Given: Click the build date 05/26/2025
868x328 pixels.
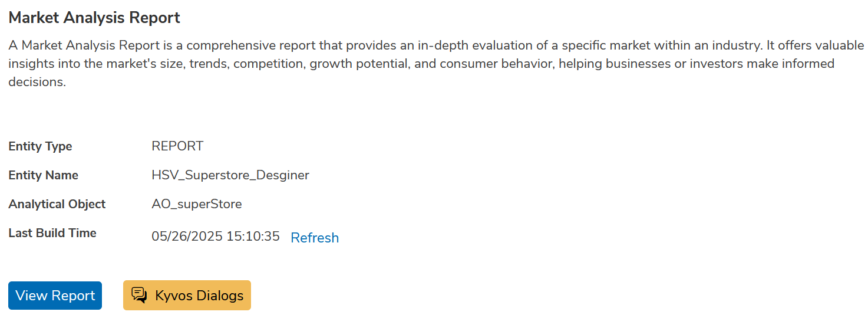Looking at the screenshot, I should pyautogui.click(x=187, y=237).
